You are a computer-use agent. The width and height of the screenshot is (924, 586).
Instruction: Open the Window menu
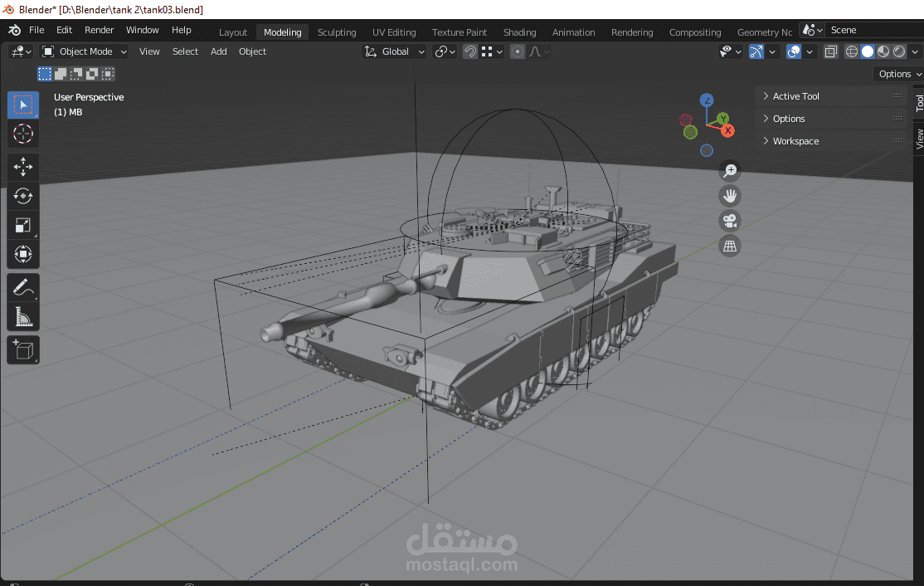coord(142,30)
